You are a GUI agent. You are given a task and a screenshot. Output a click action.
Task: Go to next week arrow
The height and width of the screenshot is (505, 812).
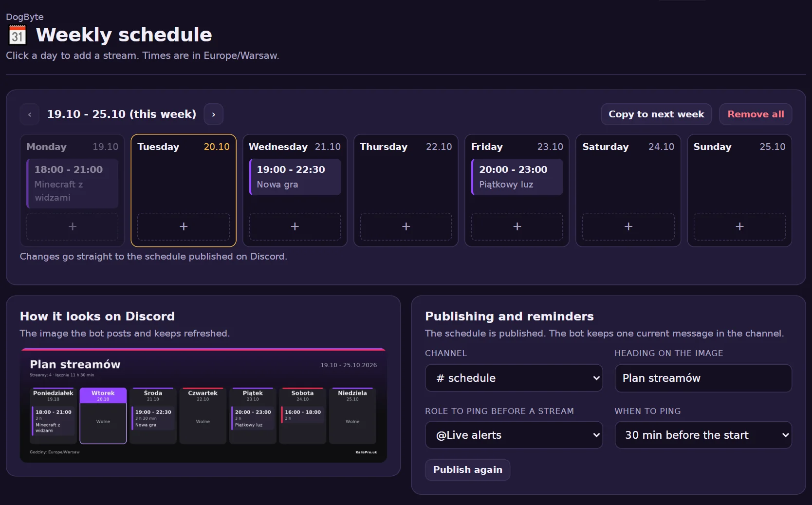click(213, 114)
